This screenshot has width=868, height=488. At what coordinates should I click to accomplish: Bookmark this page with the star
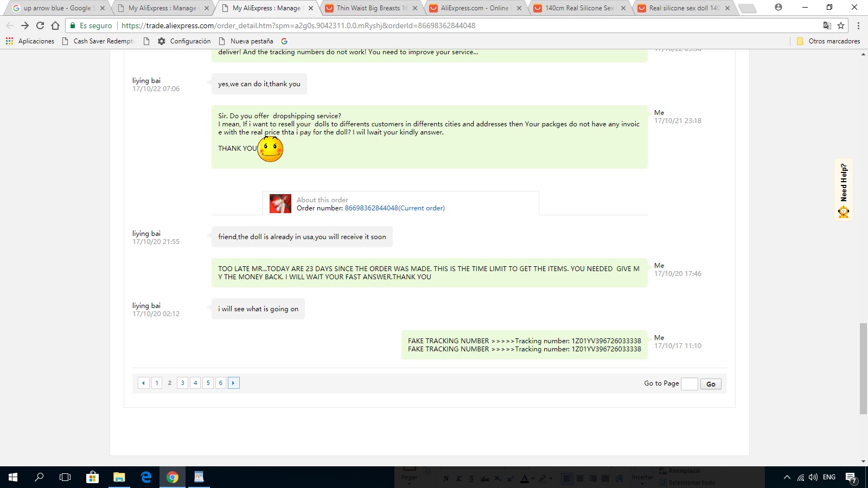[841, 25]
